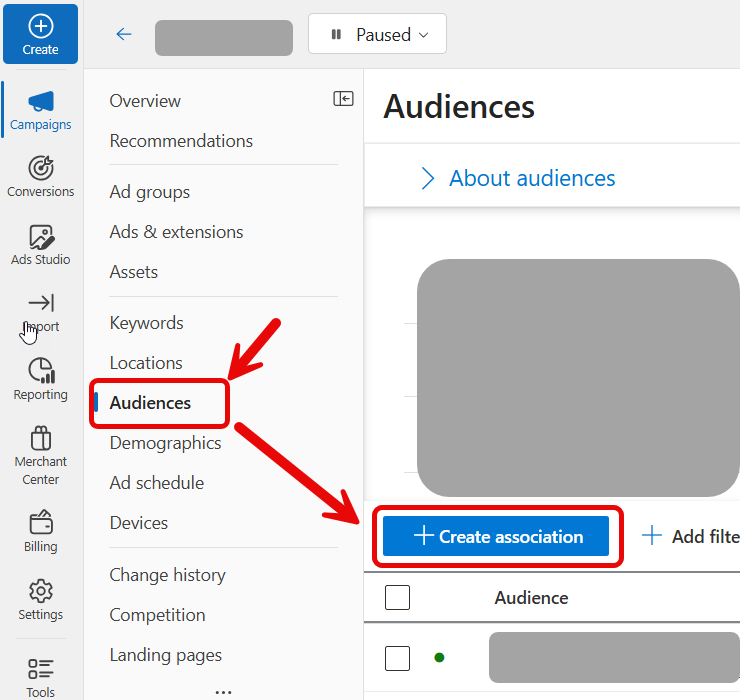Viewport: 740px width, 700px height.
Task: Open the Billing wallet icon
Action: pos(41,522)
